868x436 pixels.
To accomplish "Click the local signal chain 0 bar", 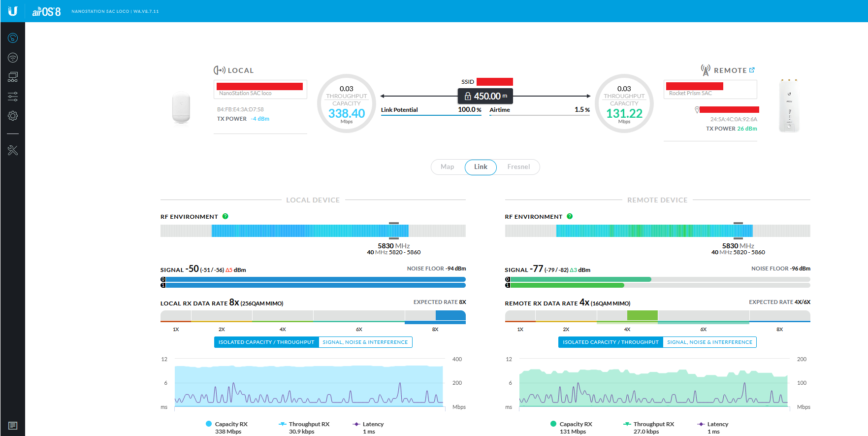I will (x=313, y=279).
